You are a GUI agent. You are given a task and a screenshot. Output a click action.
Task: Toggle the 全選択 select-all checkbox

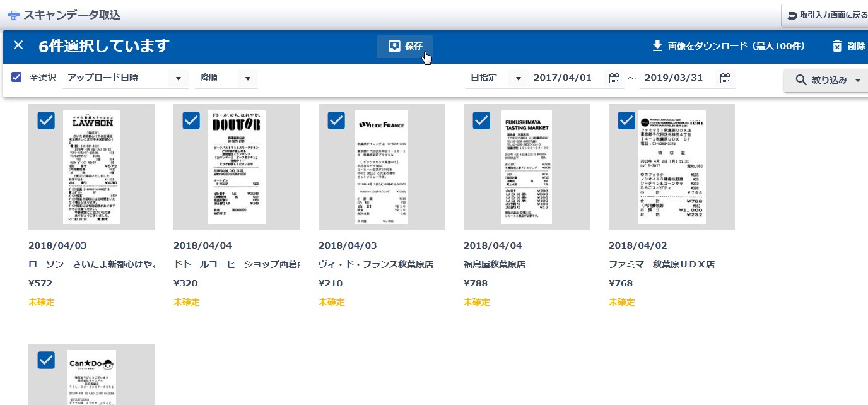pyautogui.click(x=17, y=78)
